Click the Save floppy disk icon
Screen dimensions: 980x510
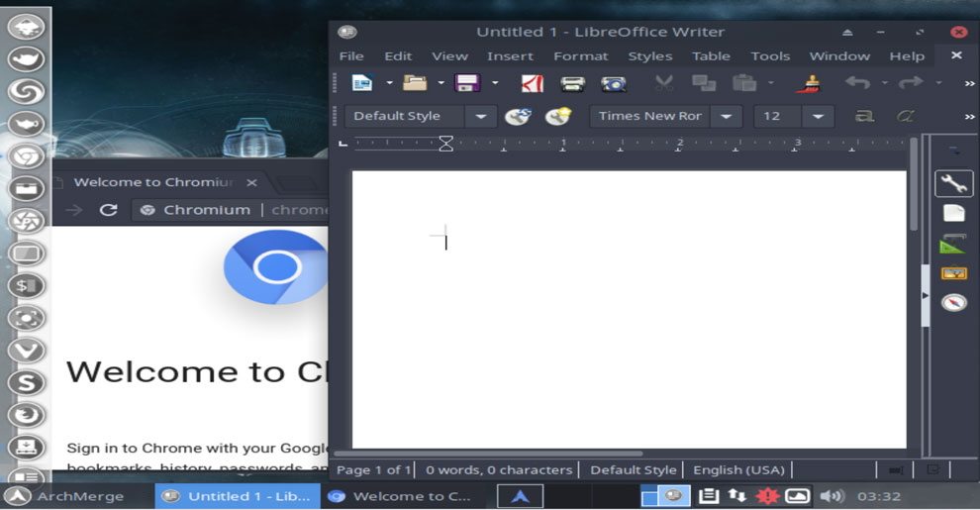pyautogui.click(x=467, y=83)
